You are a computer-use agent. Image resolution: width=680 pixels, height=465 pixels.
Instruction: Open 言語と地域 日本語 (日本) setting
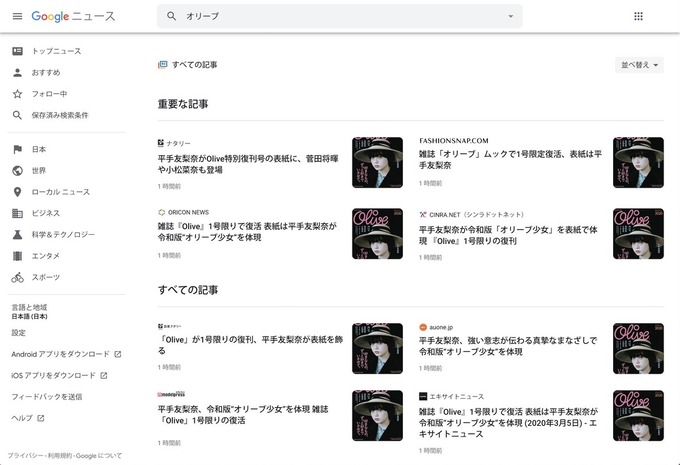pyautogui.click(x=29, y=311)
